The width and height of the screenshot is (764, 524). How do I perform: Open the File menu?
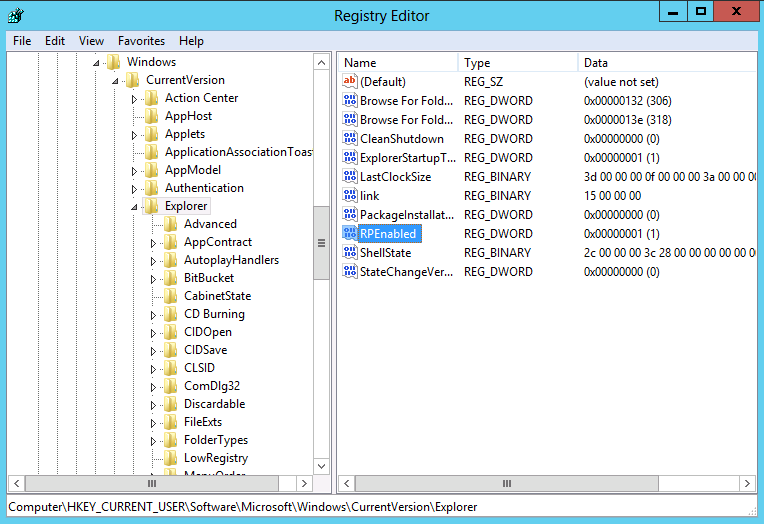(x=22, y=41)
